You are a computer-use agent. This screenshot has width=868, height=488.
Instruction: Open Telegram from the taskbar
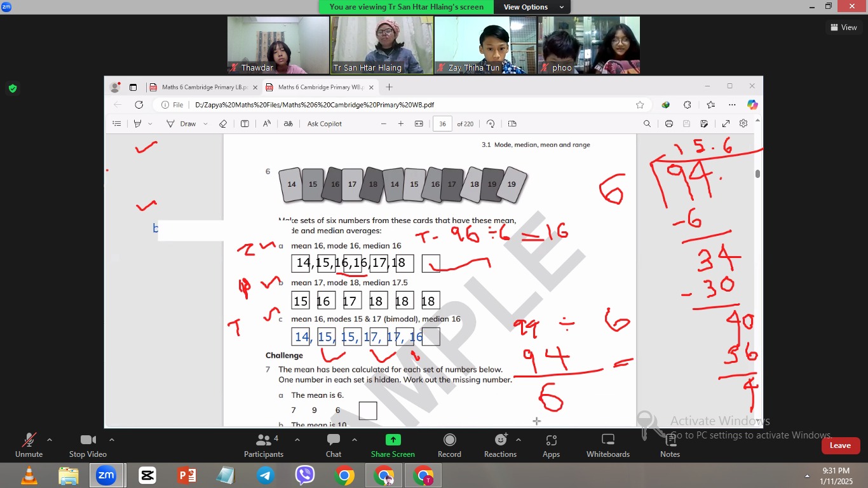click(x=266, y=475)
